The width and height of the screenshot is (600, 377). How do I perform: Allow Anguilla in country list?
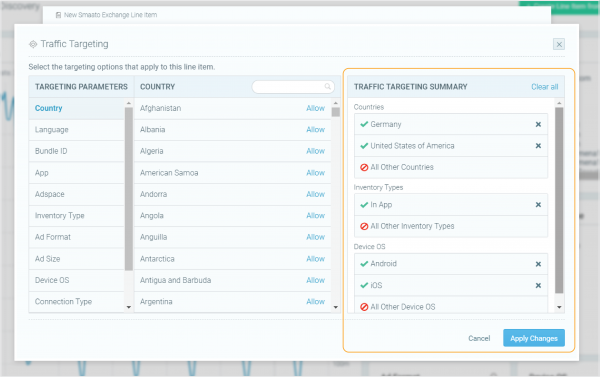pyautogui.click(x=315, y=237)
